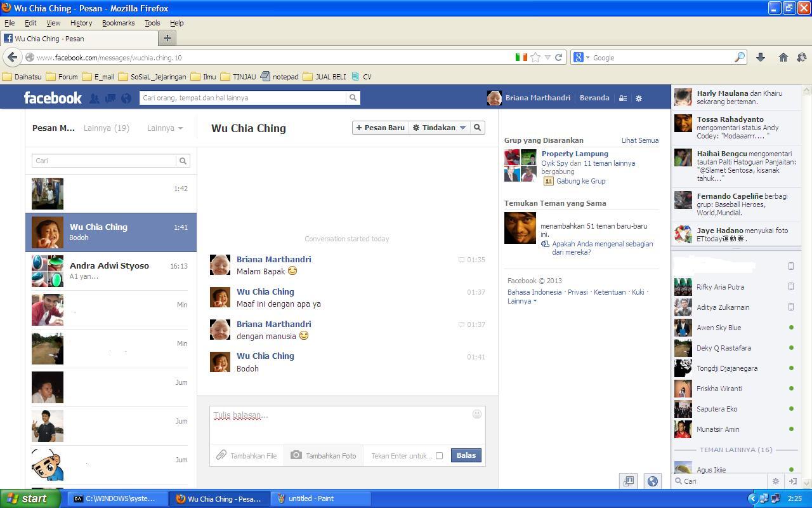Expand the Lainnya dropdown in messages header
Image resolution: width=812 pixels, height=508 pixels.
click(x=165, y=128)
